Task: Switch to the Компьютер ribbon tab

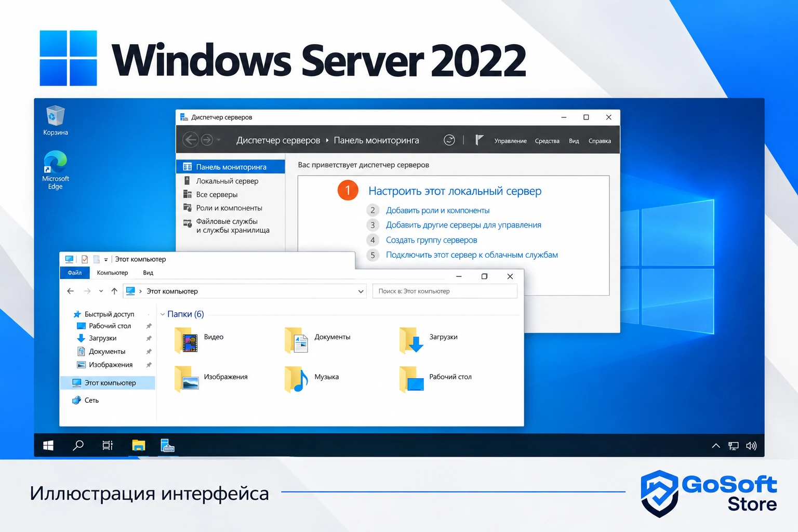Action: click(x=112, y=273)
